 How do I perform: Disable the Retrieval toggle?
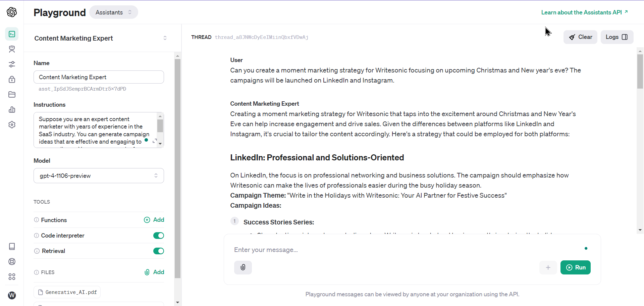tap(158, 251)
